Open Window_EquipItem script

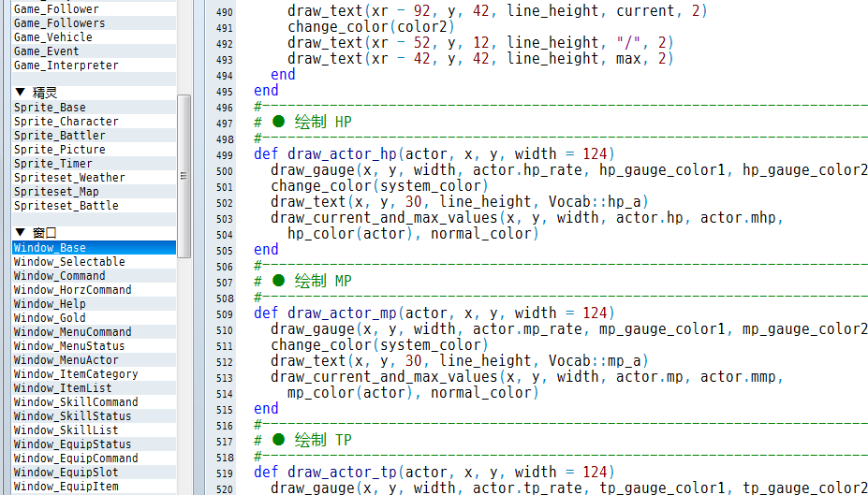[95, 487]
